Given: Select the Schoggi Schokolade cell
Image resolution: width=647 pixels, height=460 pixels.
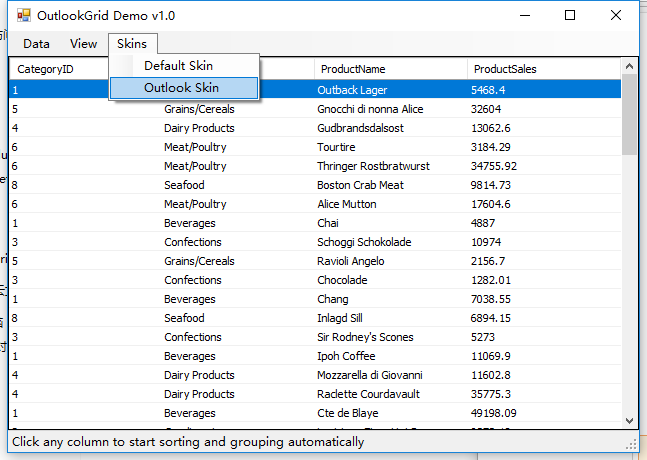Looking at the screenshot, I should pyautogui.click(x=364, y=242).
